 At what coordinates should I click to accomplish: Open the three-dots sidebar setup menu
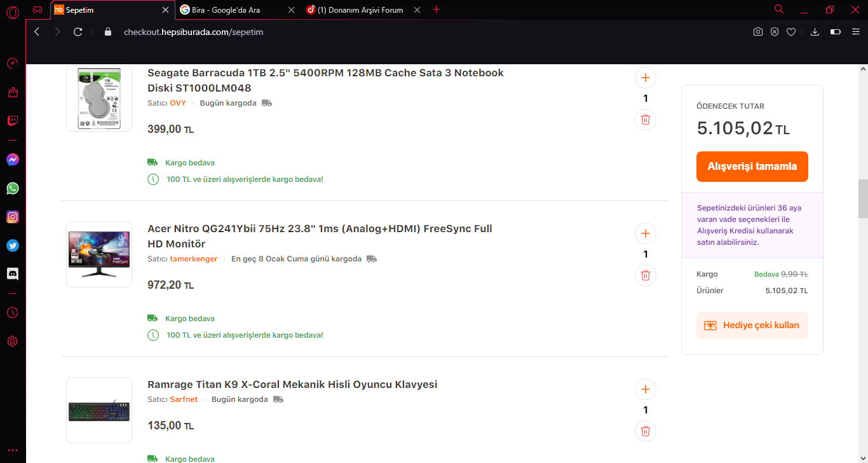[x=13, y=450]
